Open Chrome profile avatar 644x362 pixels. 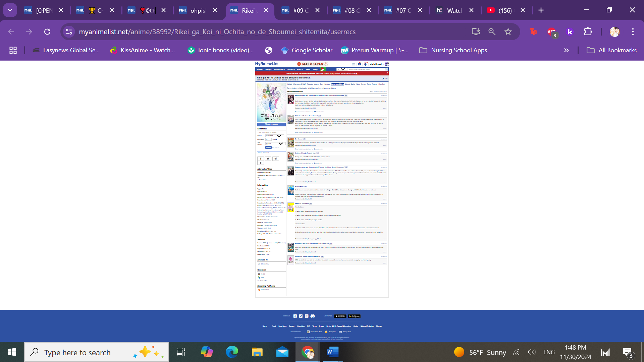coord(614,32)
